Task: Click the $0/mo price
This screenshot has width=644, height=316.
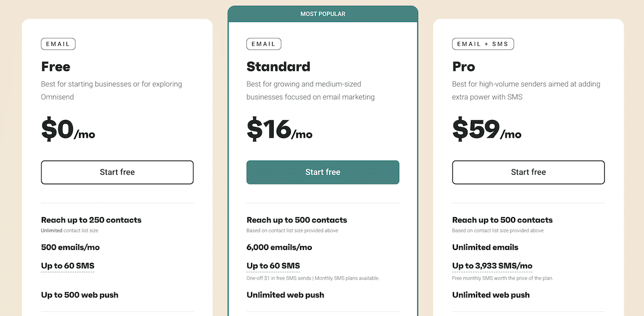Action: 68,130
